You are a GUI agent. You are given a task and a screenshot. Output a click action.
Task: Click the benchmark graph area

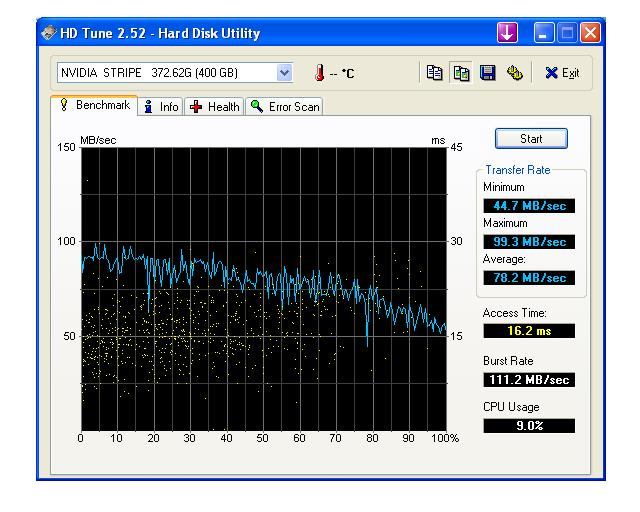pyautogui.click(x=264, y=289)
